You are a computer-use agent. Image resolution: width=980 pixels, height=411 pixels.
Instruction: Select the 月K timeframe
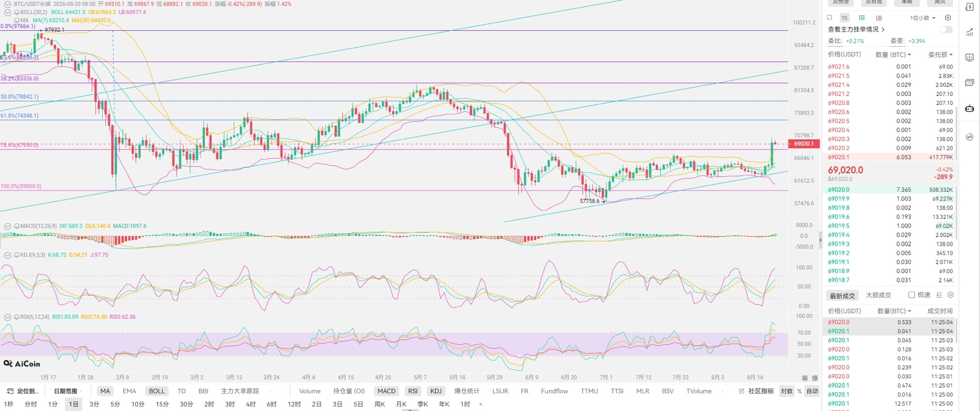(x=401, y=404)
